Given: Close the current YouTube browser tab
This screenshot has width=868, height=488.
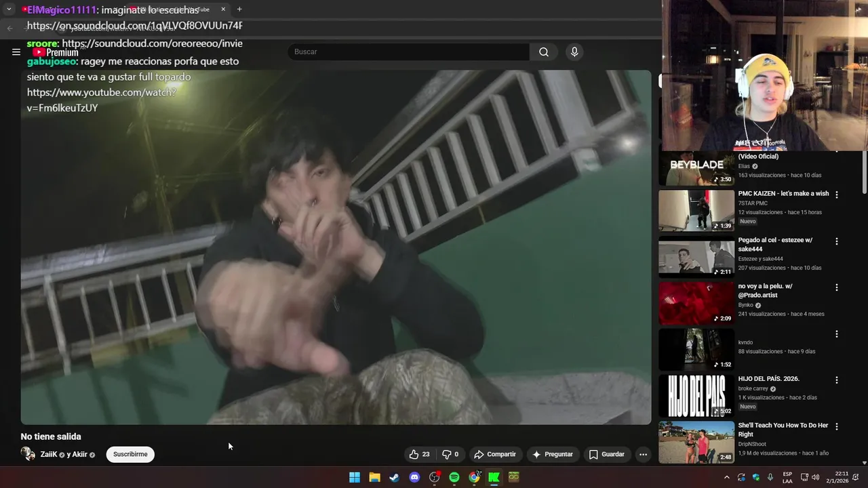Looking at the screenshot, I should tap(223, 9).
